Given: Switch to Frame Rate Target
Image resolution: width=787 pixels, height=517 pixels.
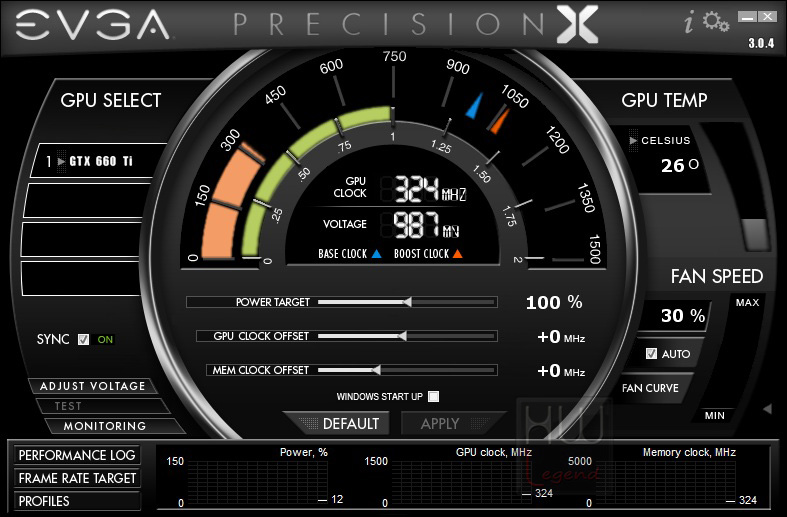Looking at the screenshot, I should [x=77, y=478].
